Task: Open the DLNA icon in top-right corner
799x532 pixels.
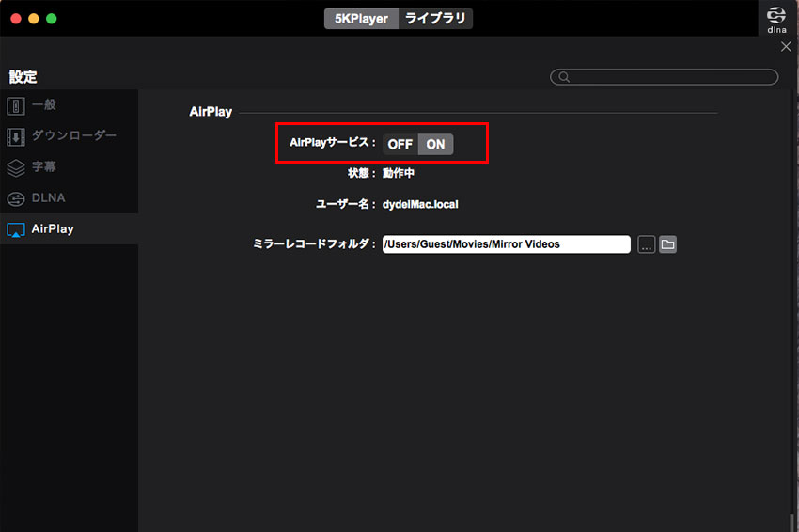Action: (776, 20)
